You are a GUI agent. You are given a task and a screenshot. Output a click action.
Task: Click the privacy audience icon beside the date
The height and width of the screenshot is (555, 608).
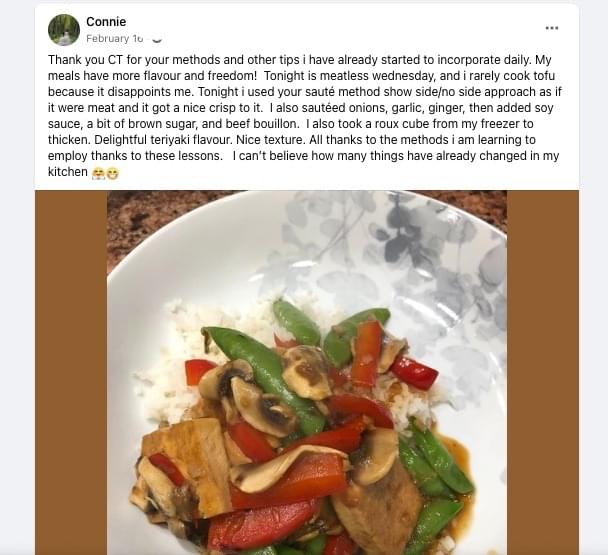coord(157,39)
